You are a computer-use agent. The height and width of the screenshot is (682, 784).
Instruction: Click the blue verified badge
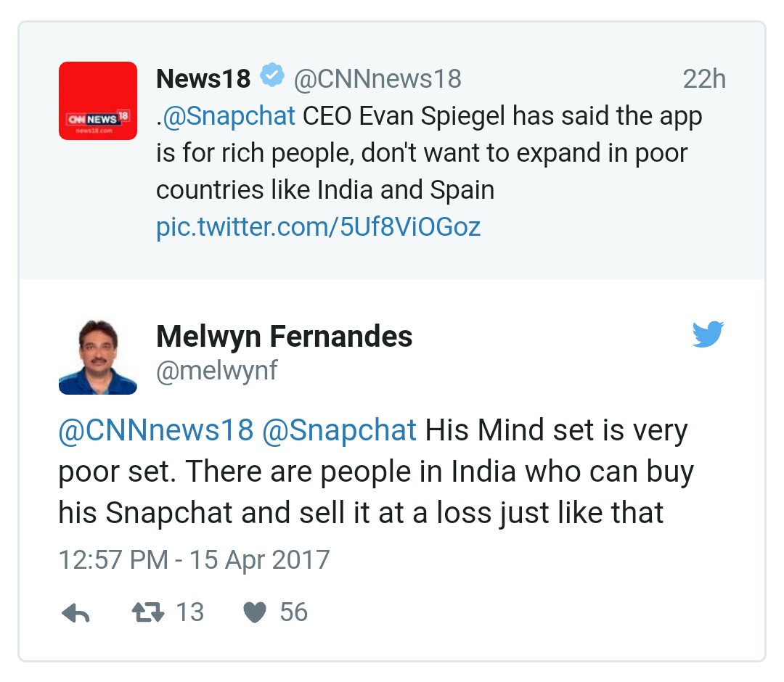(272, 75)
